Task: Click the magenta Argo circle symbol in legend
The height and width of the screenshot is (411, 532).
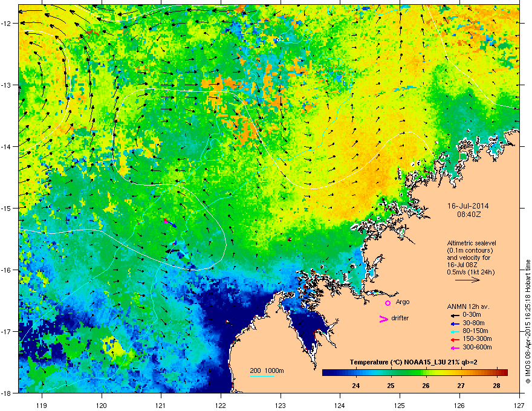Action: coord(388,303)
